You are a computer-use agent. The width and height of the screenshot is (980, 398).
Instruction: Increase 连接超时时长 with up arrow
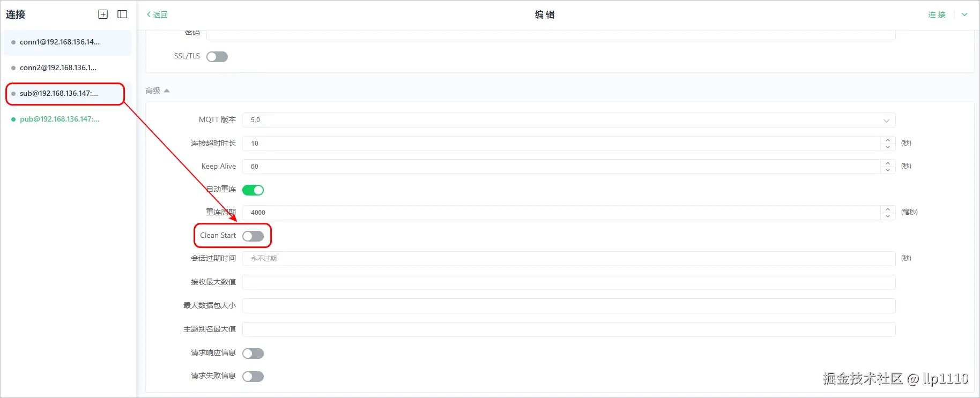tap(888, 140)
